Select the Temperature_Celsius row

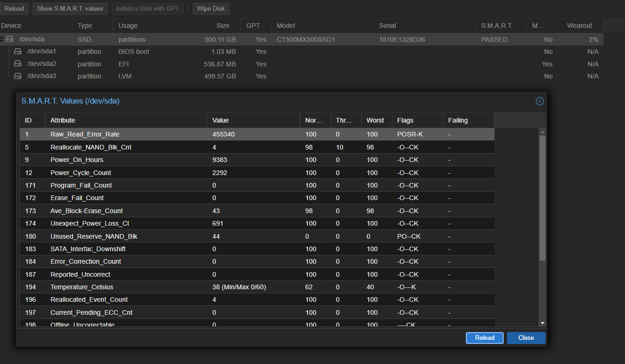click(257, 287)
